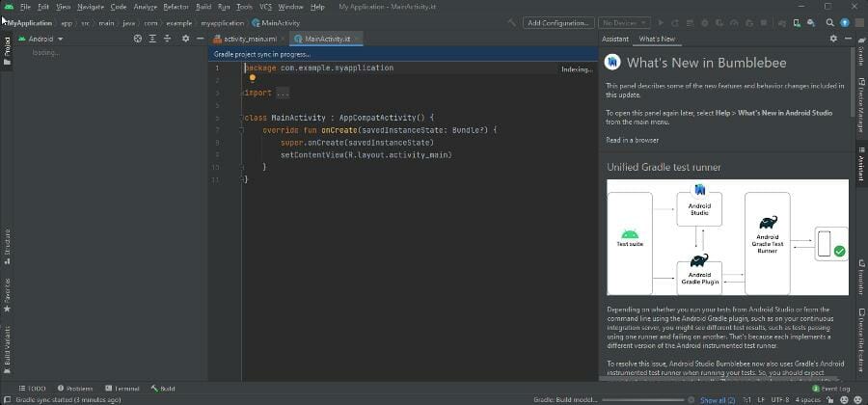The height and width of the screenshot is (405, 868).
Task: Select the What's New tab
Action: coord(657,40)
